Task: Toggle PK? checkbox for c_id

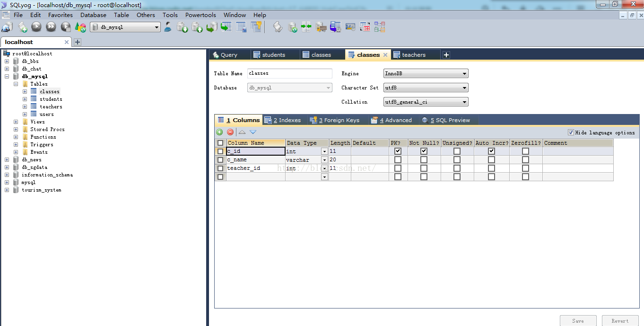Action: [x=398, y=151]
